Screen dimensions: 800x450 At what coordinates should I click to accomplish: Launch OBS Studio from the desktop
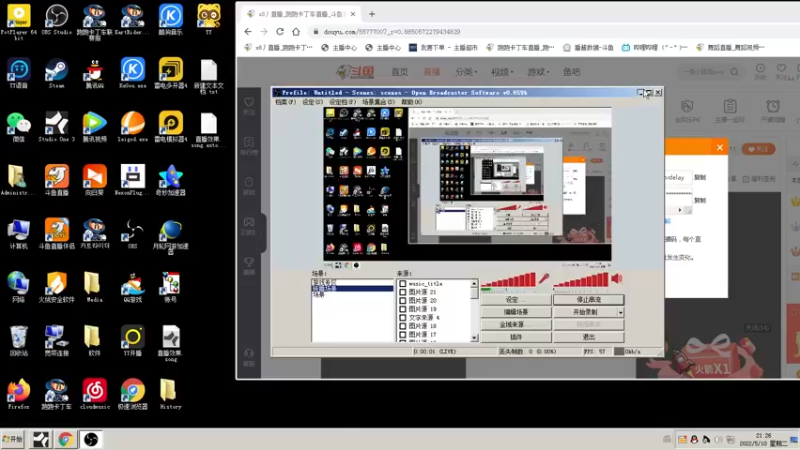(56, 19)
